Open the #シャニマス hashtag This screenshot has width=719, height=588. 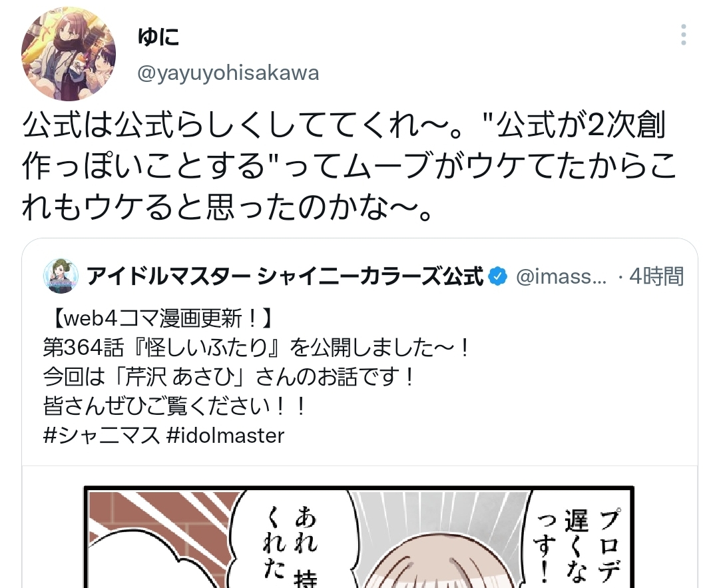point(101,436)
